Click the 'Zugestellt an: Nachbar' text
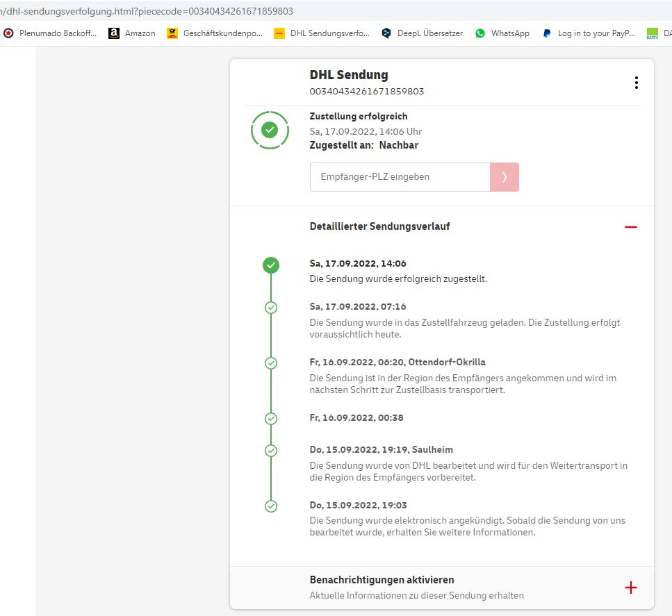The width and height of the screenshot is (672, 616). 364,145
